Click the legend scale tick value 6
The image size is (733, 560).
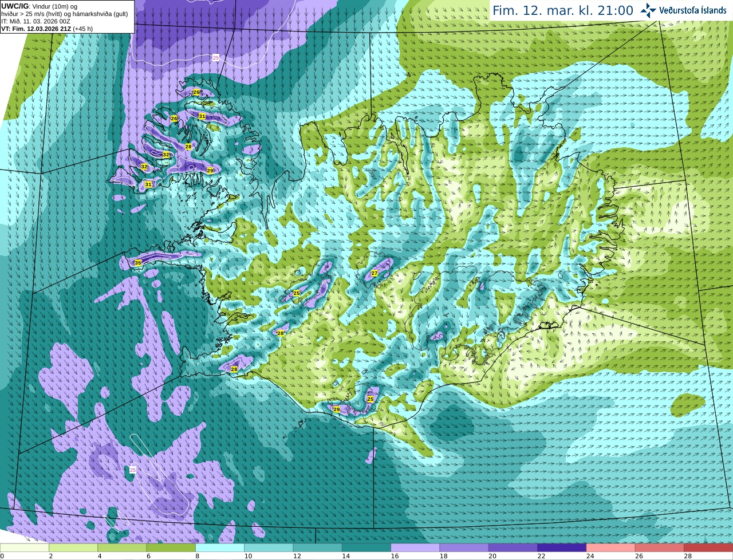pos(148,556)
